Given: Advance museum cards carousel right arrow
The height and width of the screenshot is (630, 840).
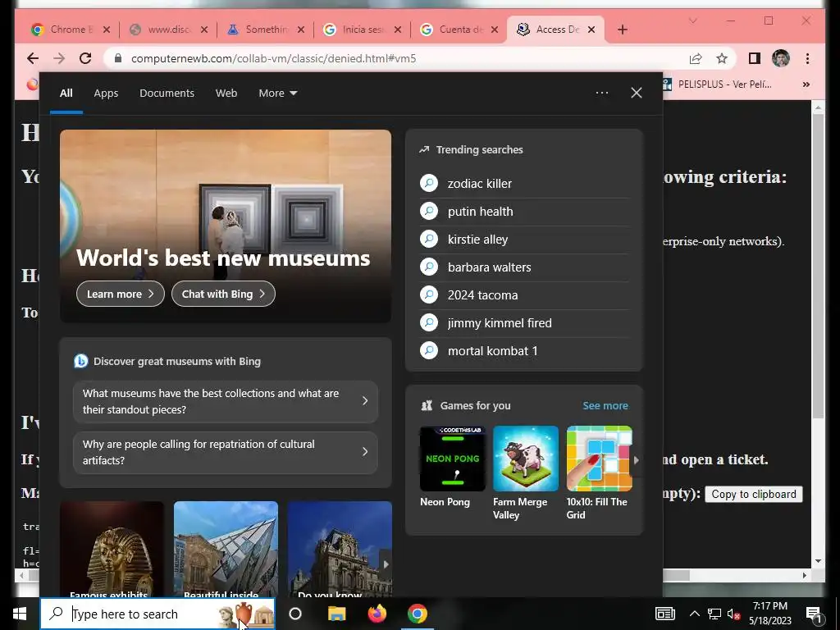Looking at the screenshot, I should (x=386, y=564).
